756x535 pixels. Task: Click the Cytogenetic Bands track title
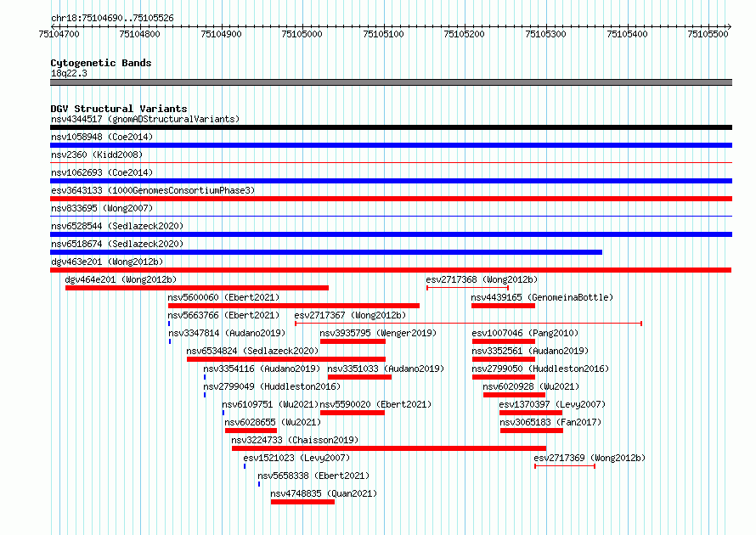(x=101, y=63)
